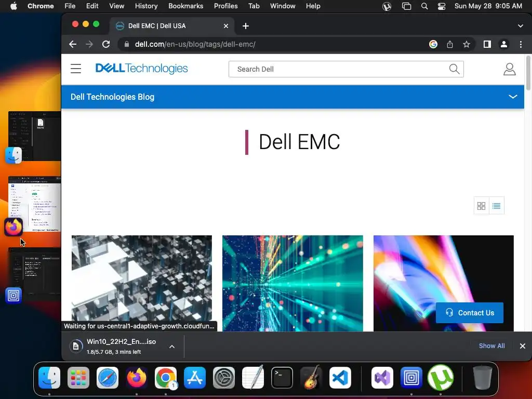The image size is (532, 399).
Task: Open the Apple menu
Action: coord(14,6)
